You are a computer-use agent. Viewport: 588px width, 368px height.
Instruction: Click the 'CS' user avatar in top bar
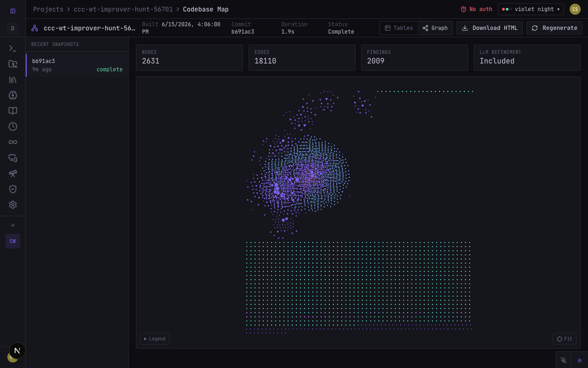pyautogui.click(x=575, y=9)
